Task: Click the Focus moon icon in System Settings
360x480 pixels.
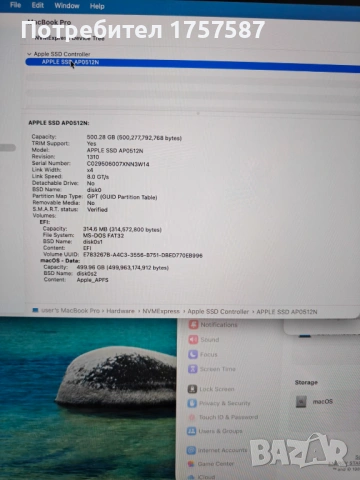Action: [x=193, y=354]
